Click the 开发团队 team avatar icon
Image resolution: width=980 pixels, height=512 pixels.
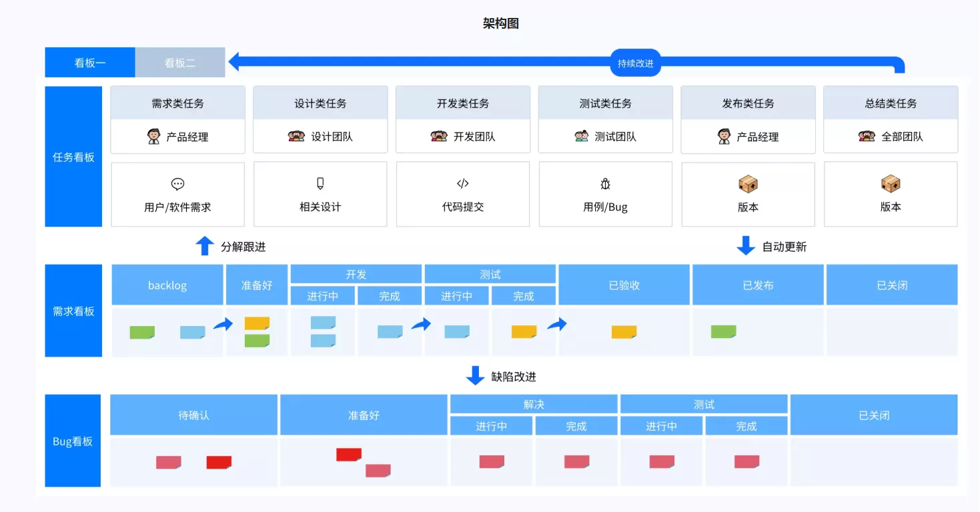click(x=439, y=137)
